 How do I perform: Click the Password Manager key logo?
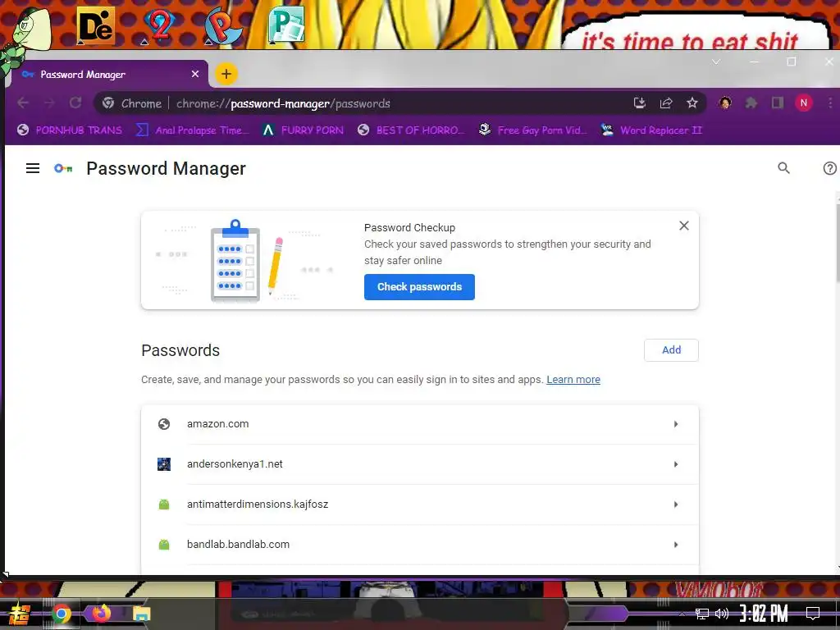(63, 168)
